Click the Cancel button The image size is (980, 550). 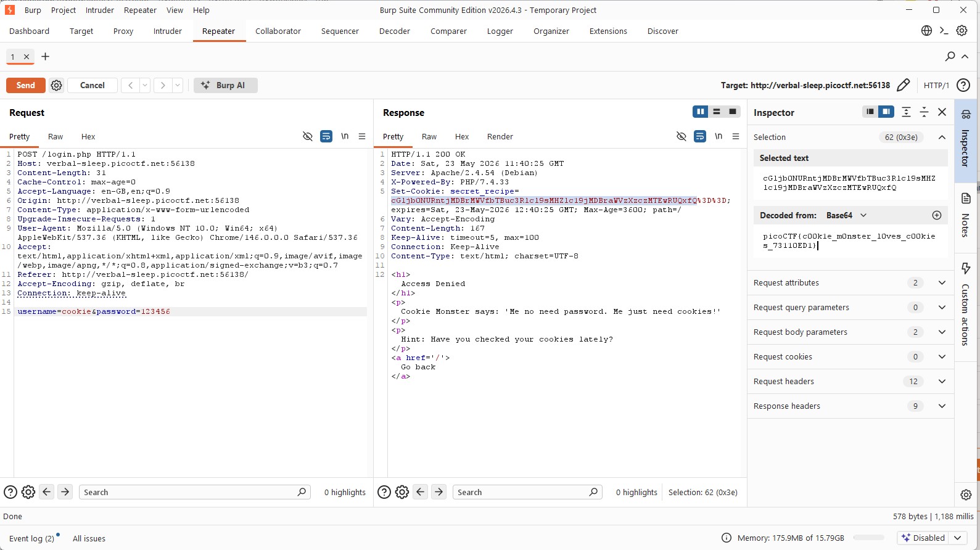[93, 85]
